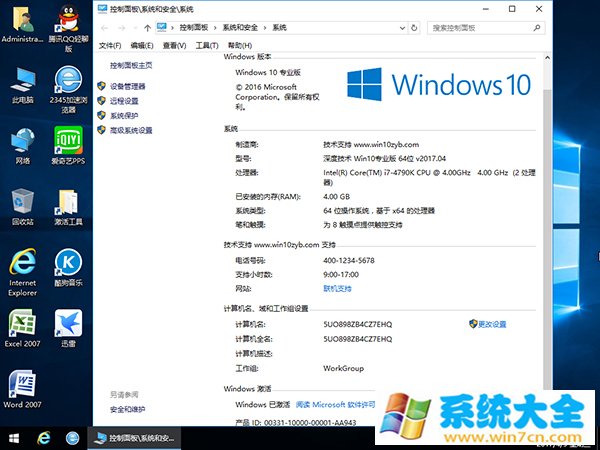
Task: Select the WorkGroup value text
Action: (343, 368)
